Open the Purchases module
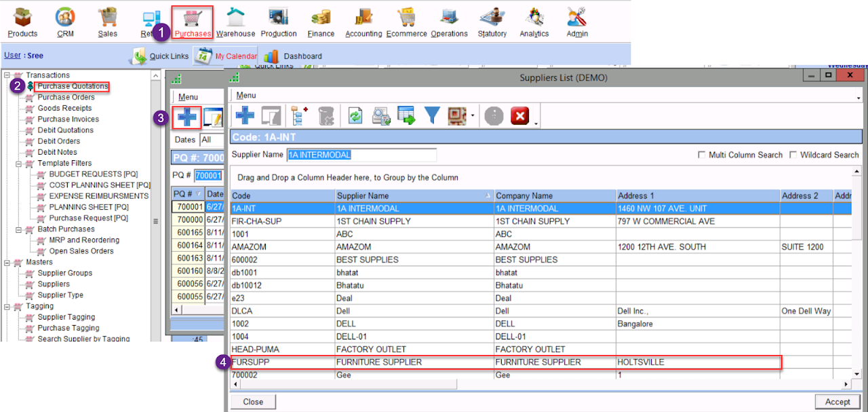The height and width of the screenshot is (412, 868). click(x=193, y=22)
